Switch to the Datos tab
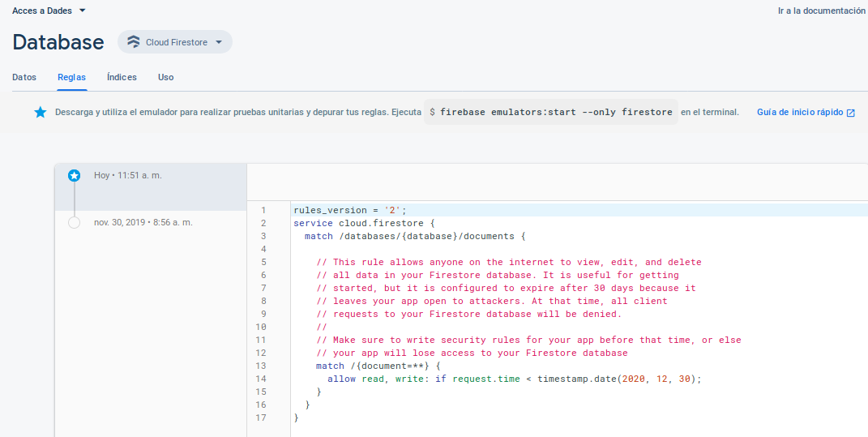This screenshot has height=437, width=868. click(x=24, y=77)
